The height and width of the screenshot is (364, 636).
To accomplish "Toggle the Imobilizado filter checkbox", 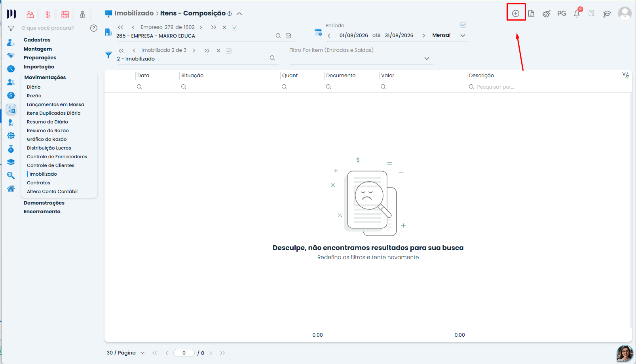I will pyautogui.click(x=229, y=51).
